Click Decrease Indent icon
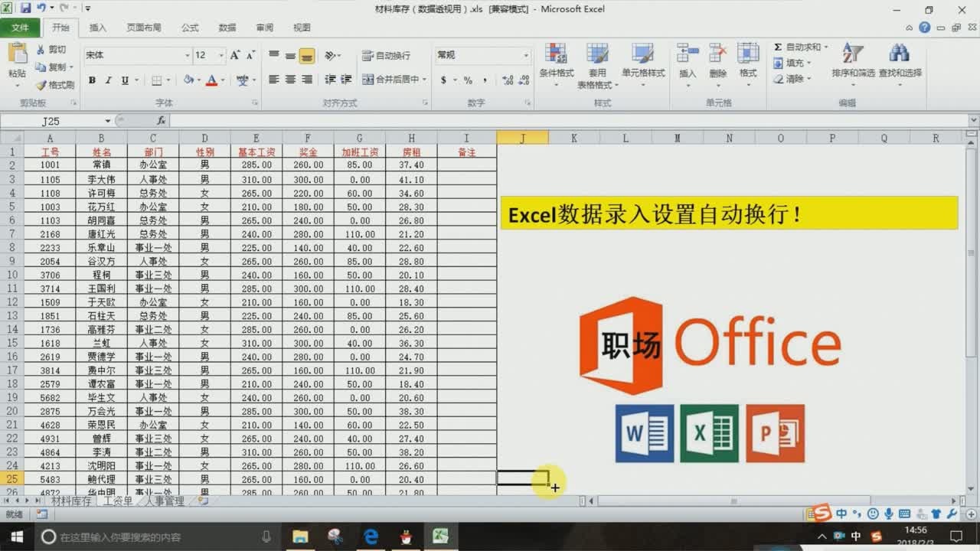This screenshot has width=980, height=551. click(x=330, y=80)
